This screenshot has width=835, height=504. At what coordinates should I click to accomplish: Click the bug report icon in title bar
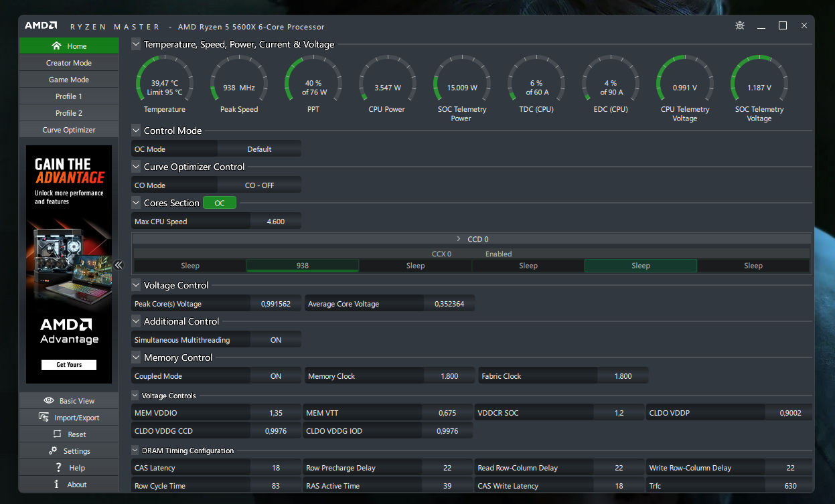[740, 25]
